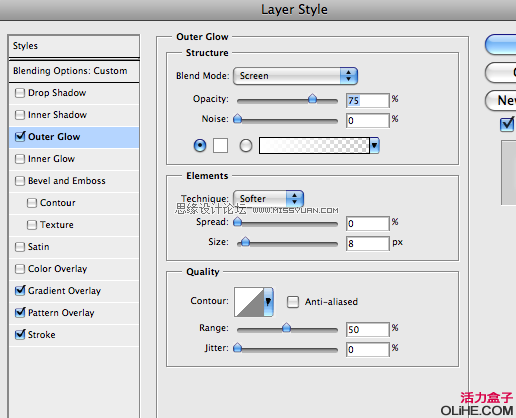Open the Satin settings row

(x=74, y=247)
